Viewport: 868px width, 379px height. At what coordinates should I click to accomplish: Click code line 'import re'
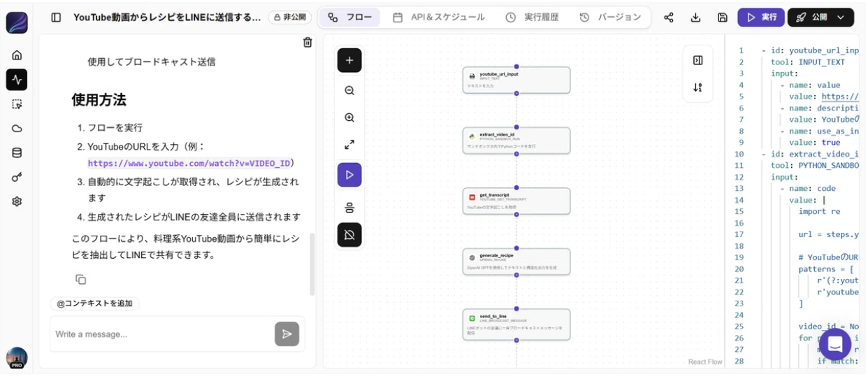pyautogui.click(x=820, y=211)
